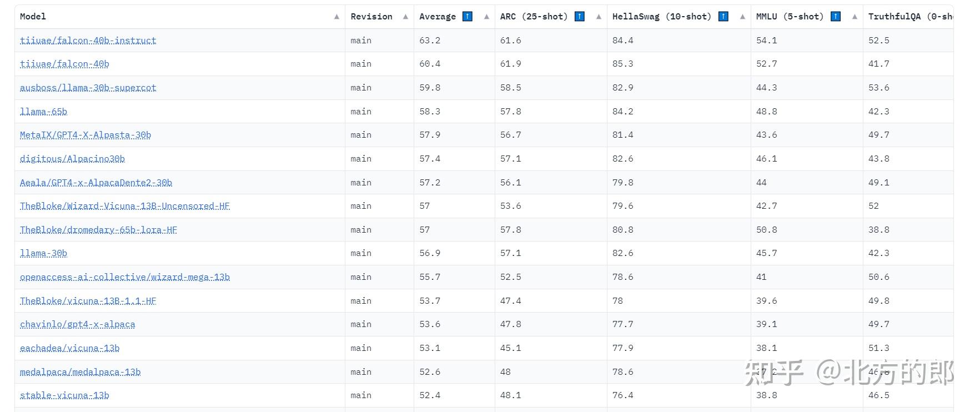
Task: Follow the openaccess-ai-collective/wizard-mega-13b link
Action: pos(124,277)
